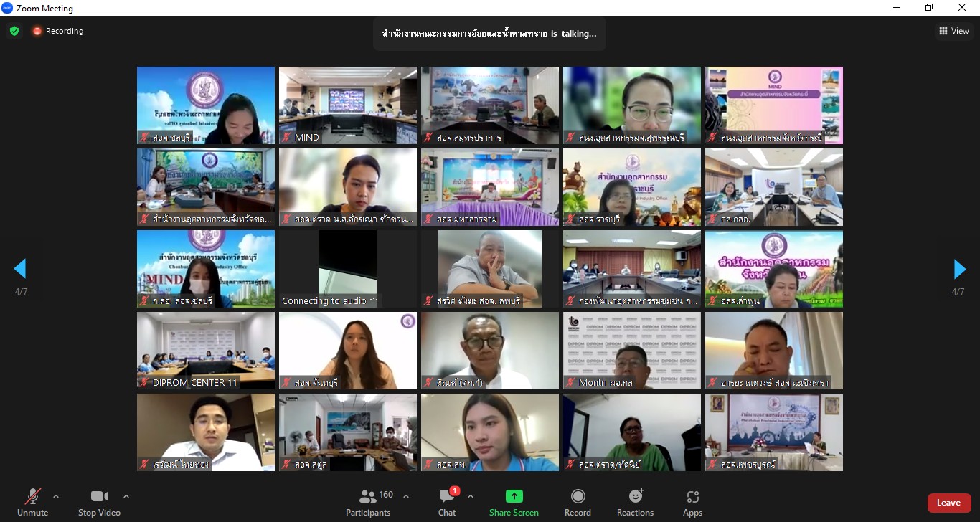This screenshot has height=522, width=980.
Task: Select the DIPROM CENTER 11 video tile
Action: tap(206, 351)
